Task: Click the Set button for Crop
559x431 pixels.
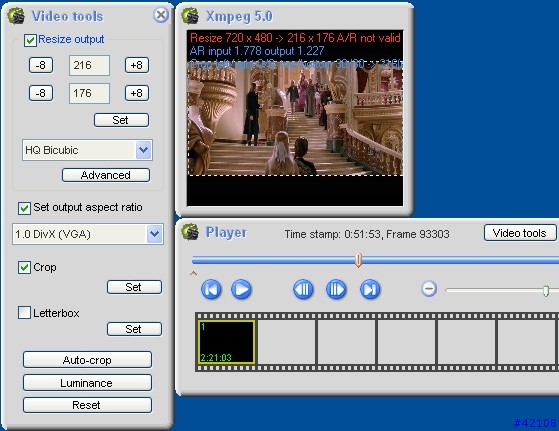Action: point(134,287)
